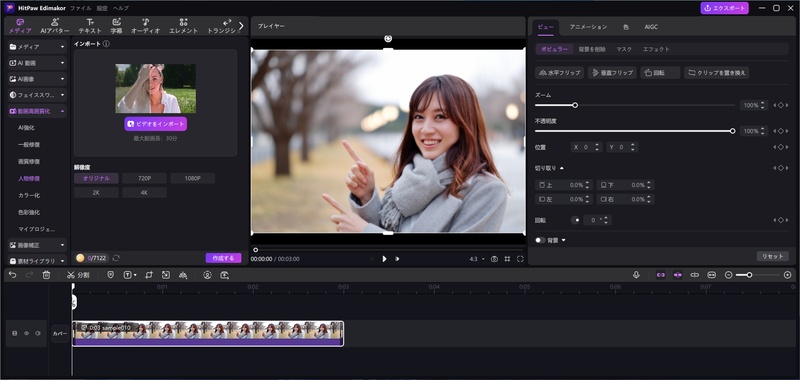Click the image enhance icon with plus sign
Screen dimensions: 800x380
click(x=224, y=275)
